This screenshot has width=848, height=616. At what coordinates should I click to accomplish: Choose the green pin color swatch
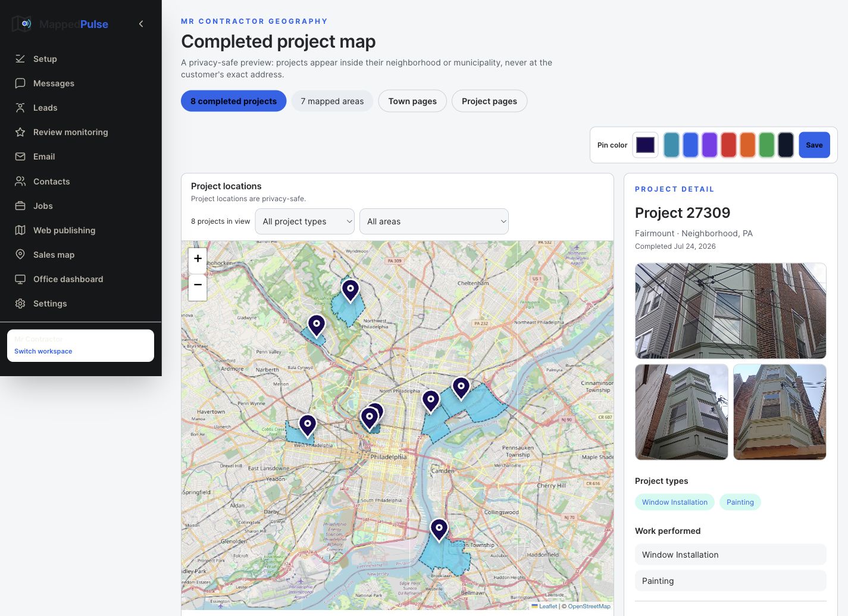tap(766, 145)
